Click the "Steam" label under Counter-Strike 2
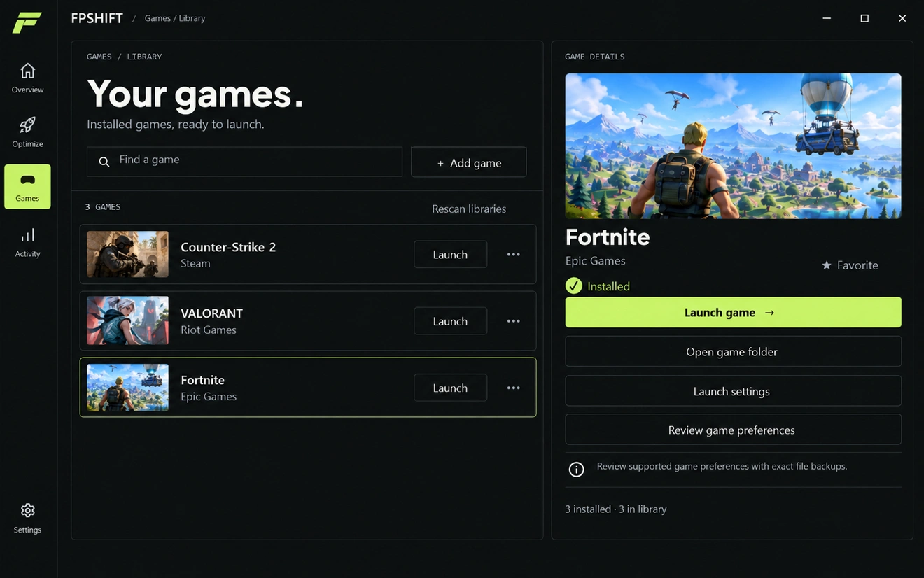 pyautogui.click(x=195, y=263)
